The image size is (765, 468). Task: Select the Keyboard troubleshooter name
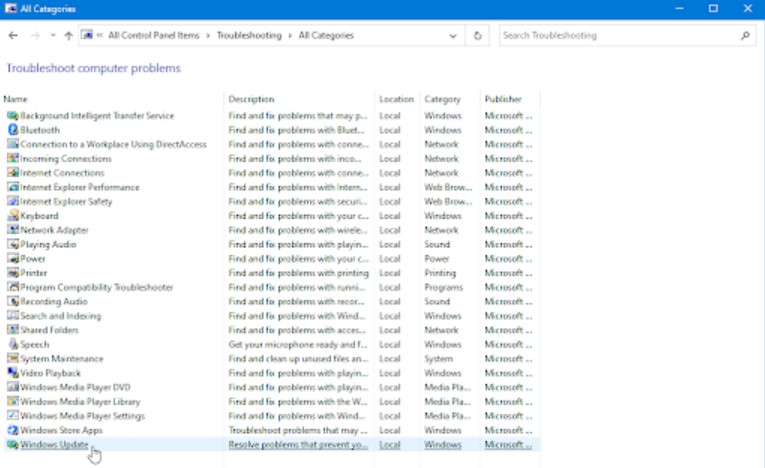click(x=39, y=216)
